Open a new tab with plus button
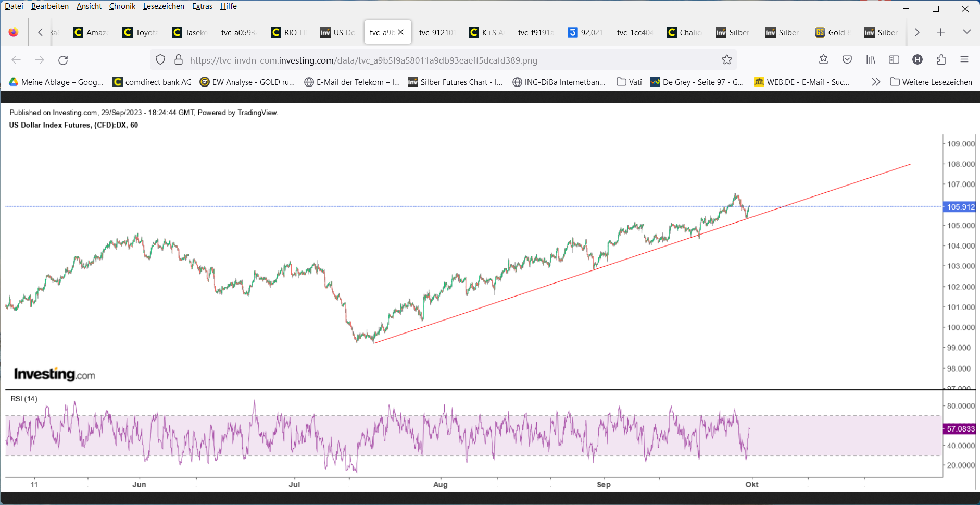This screenshot has width=980, height=505. pos(940,32)
